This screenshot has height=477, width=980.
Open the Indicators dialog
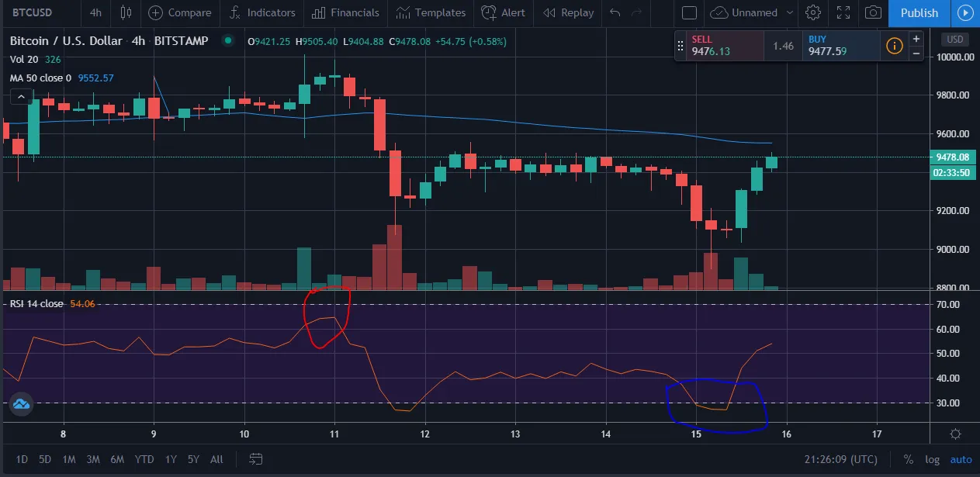pyautogui.click(x=261, y=12)
